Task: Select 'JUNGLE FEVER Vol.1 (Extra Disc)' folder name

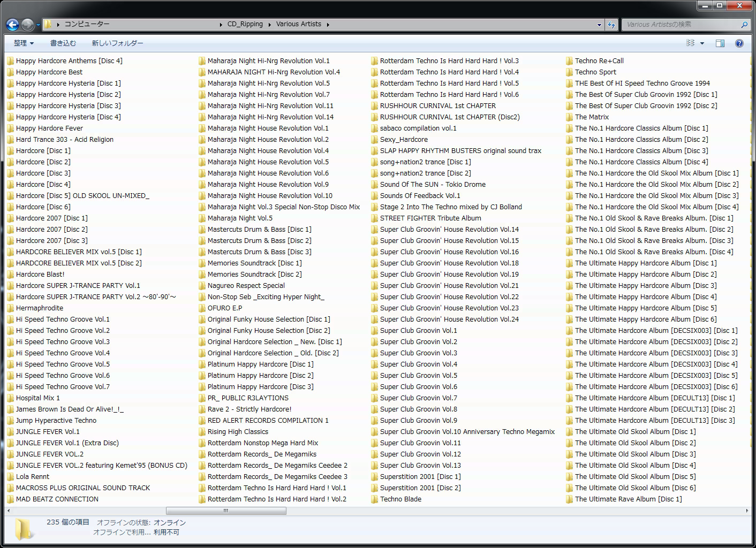Action: click(x=67, y=443)
